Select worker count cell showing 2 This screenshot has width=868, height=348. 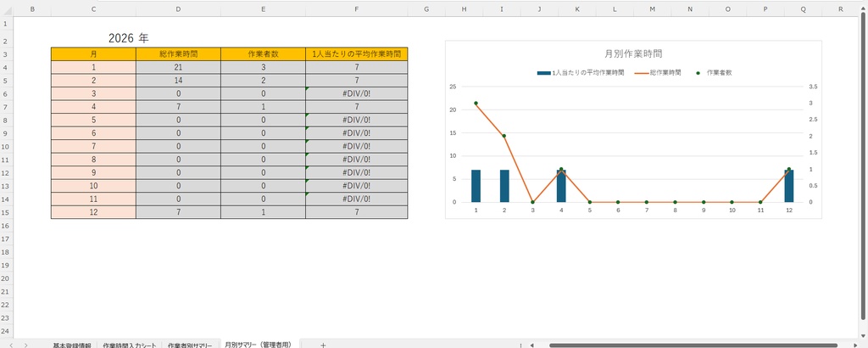click(x=263, y=81)
